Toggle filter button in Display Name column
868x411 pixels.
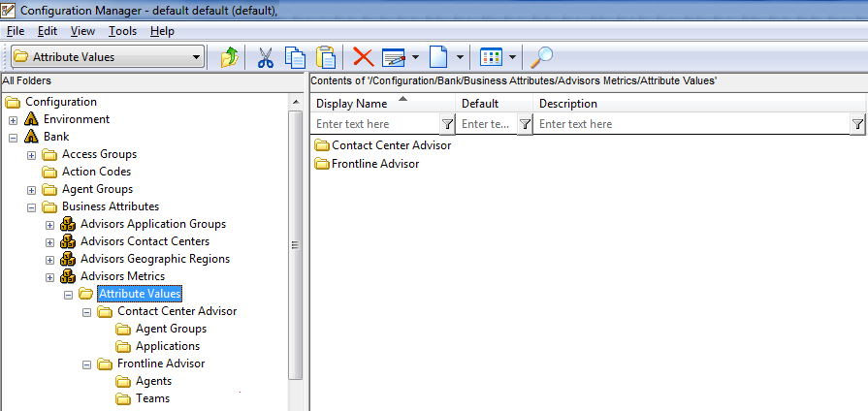coord(447,124)
